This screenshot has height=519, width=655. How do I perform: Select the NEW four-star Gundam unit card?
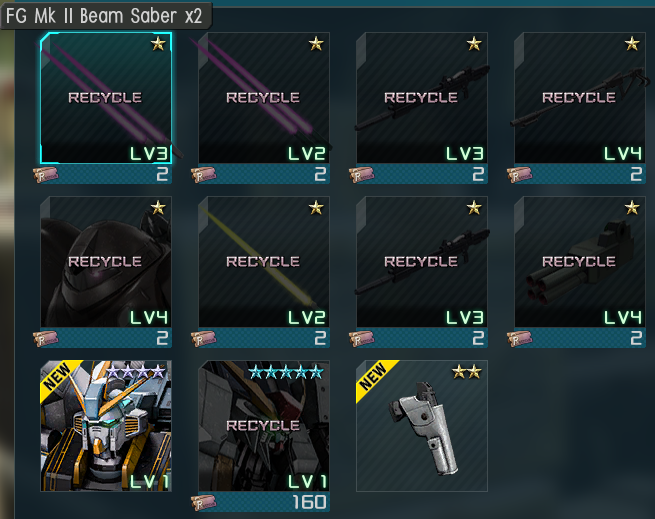(x=106, y=426)
